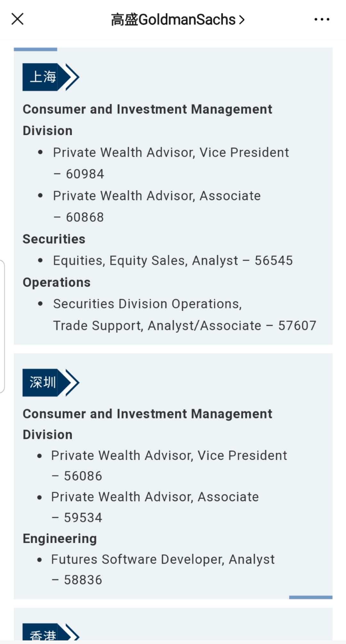Select the Equities, Equity Sales, Analyst 56545 listing
Image resolution: width=346 pixels, height=644 pixels.
[173, 261]
